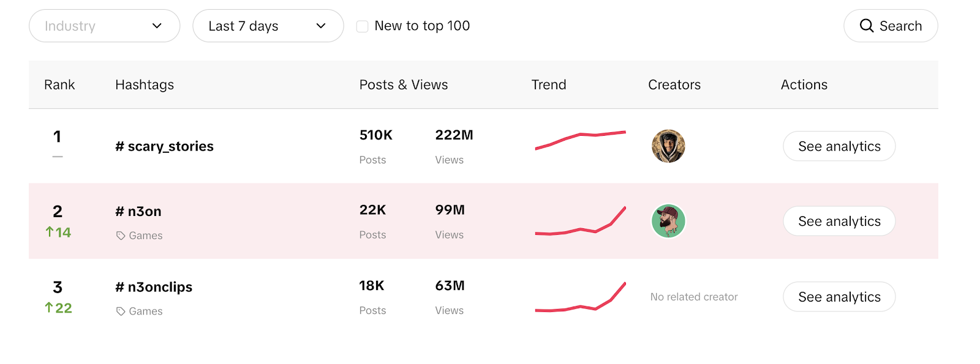Screen dimensions: 980x364
Task: Click chevron arrow in Industry selector
Action: 157,26
